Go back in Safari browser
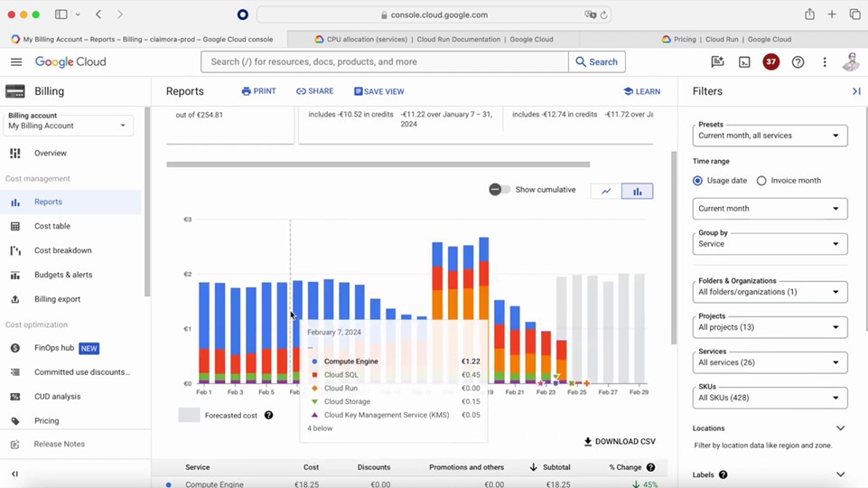Screen dimensions: 868x488 point(98,14)
